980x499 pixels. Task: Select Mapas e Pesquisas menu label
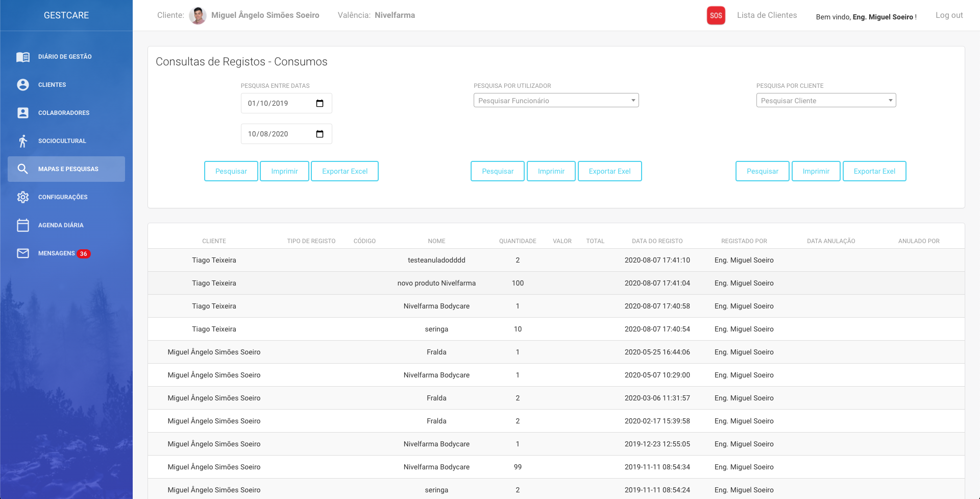pyautogui.click(x=68, y=169)
